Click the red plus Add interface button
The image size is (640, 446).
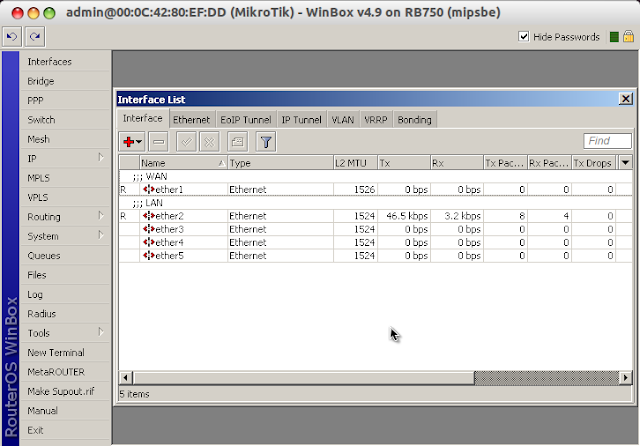click(128, 142)
